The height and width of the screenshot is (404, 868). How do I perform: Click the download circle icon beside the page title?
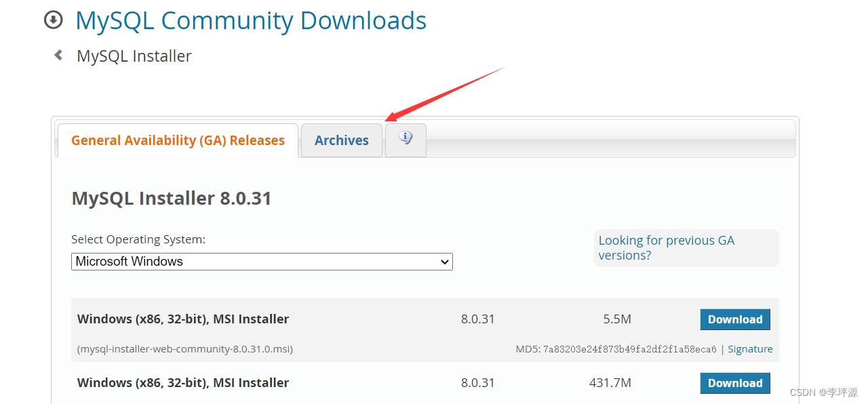(x=53, y=20)
